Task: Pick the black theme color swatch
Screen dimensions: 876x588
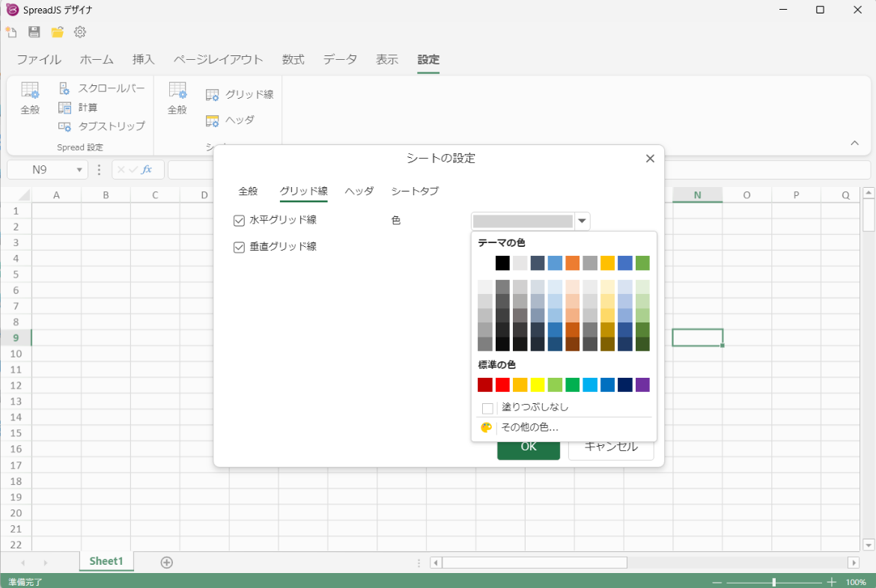Action: pos(503,263)
